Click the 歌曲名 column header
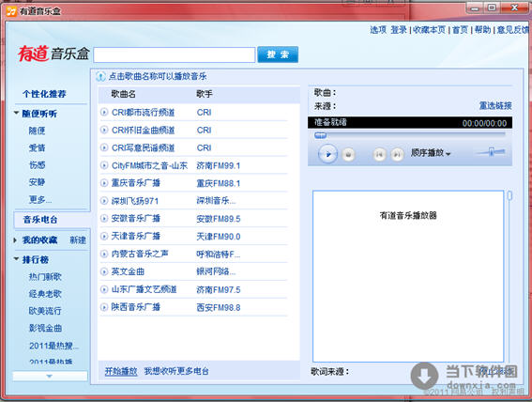This screenshot has height=402, width=532. tap(124, 94)
